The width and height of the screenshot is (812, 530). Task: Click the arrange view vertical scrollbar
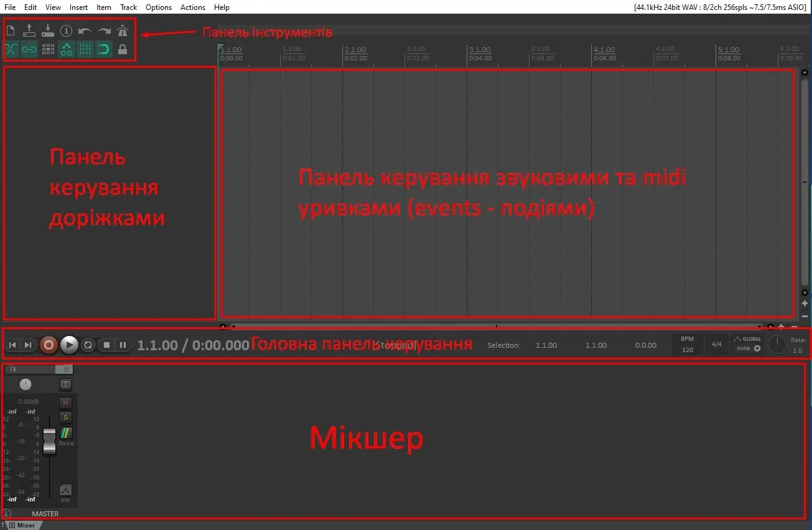click(x=805, y=182)
